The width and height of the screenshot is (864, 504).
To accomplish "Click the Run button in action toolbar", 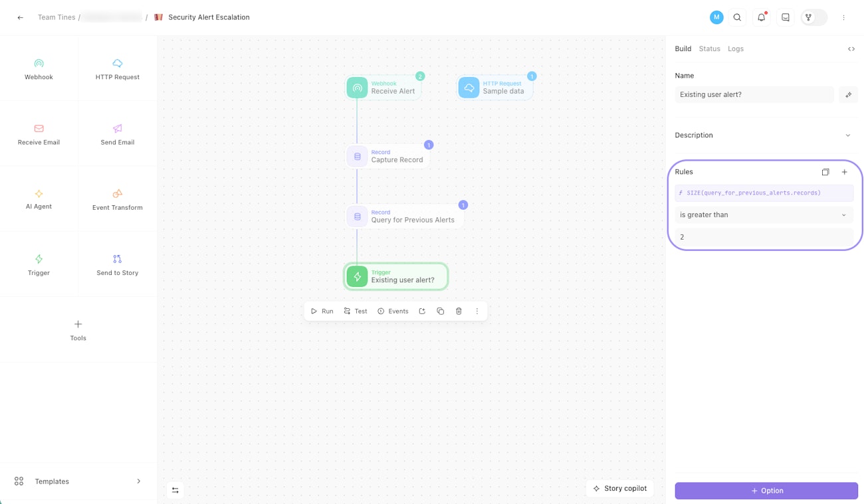I will 322,311.
